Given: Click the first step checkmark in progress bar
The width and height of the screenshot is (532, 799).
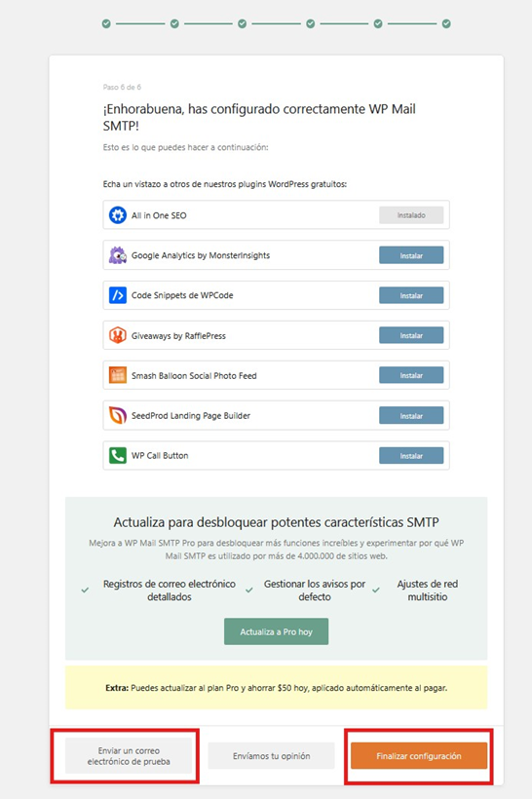Looking at the screenshot, I should pos(106,23).
